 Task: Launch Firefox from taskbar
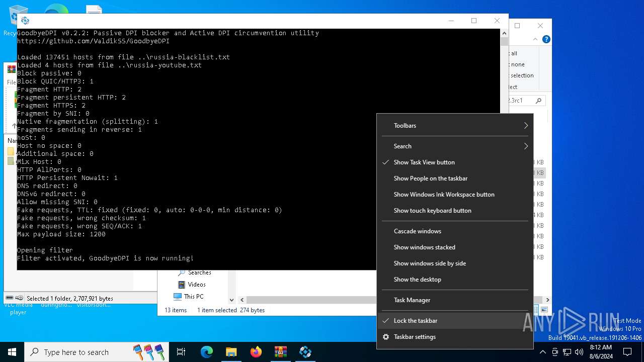click(x=256, y=352)
